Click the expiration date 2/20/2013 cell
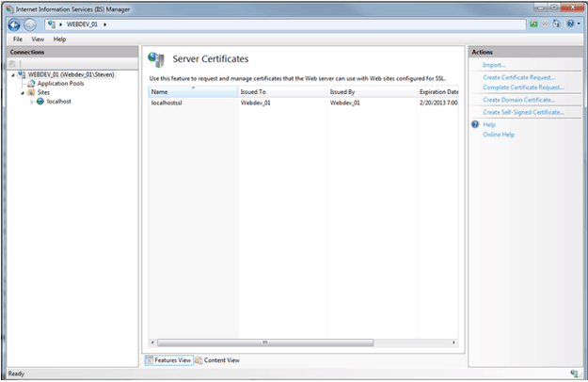Screen dimensions: 588x382 pos(438,103)
